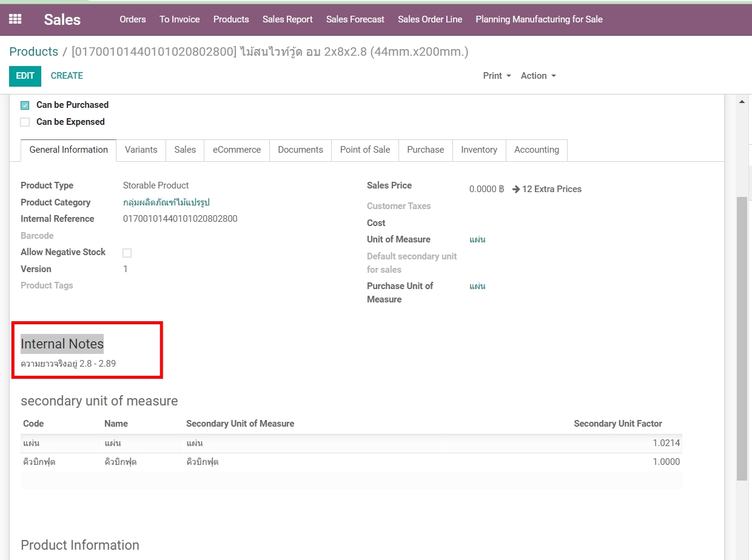The height and width of the screenshot is (560, 752).
Task: Open the To Invoice menu
Action: [180, 19]
